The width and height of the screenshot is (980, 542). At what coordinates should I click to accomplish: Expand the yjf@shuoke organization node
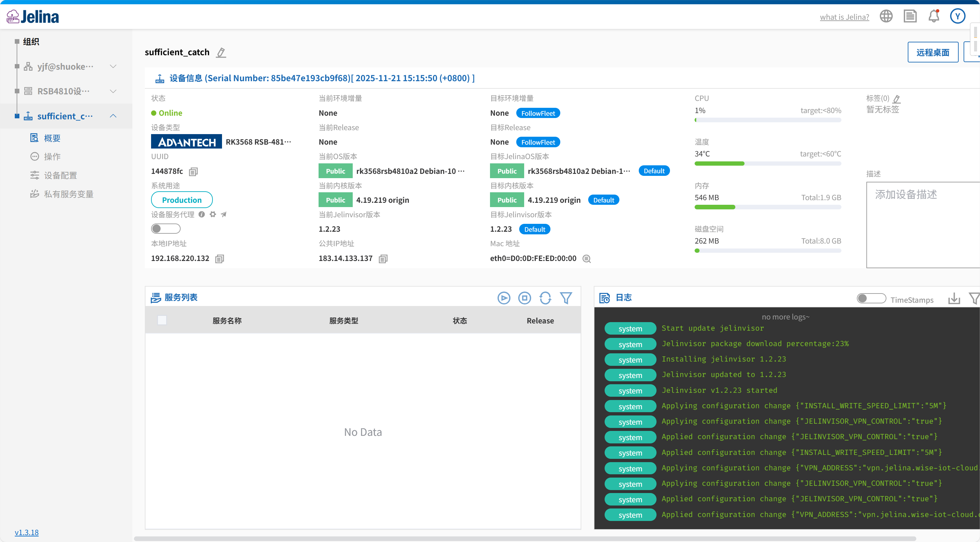[x=113, y=67]
